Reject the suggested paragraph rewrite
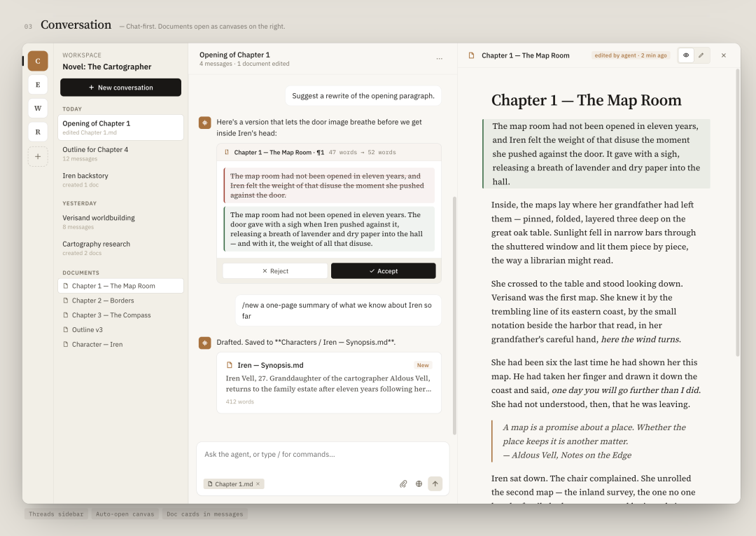 274,271
